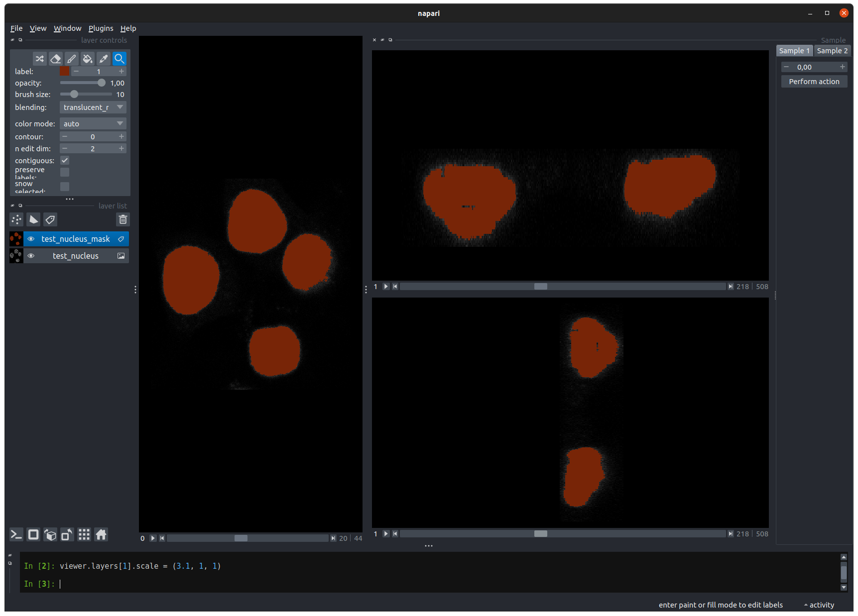Click the transpose dimensions icon

pyautogui.click(x=67, y=534)
